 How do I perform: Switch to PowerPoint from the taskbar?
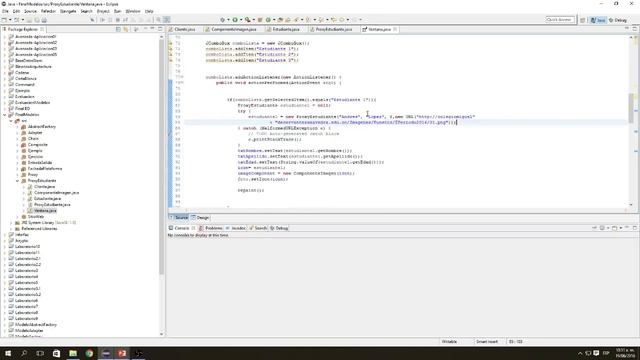coord(122,353)
